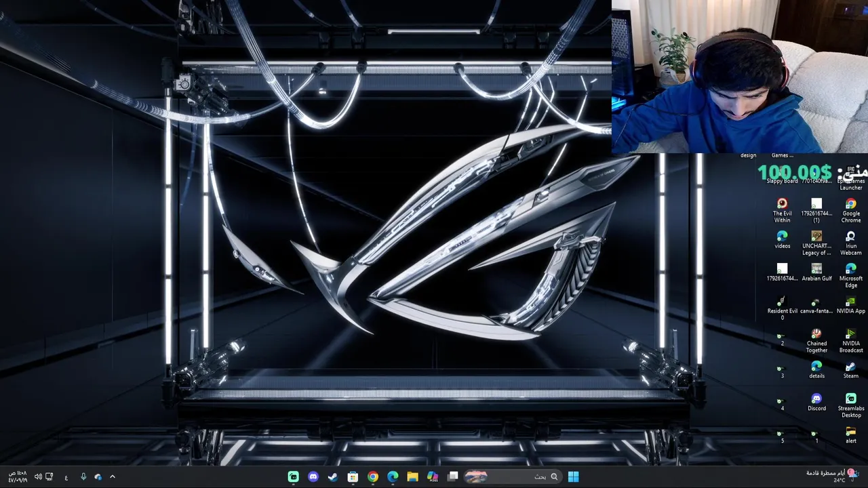Screen dimensions: 868x488
Task: Select Resident Evil 0 desktop shortcut
Action: (782, 308)
